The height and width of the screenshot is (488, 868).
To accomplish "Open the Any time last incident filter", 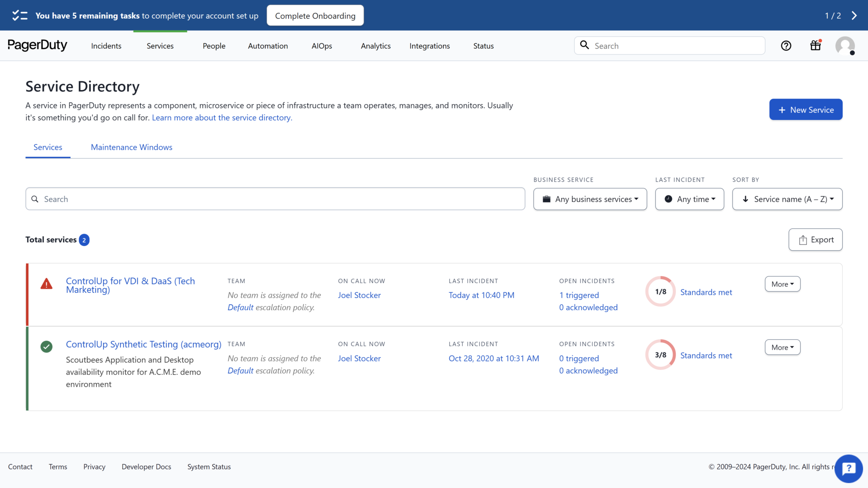I will pyautogui.click(x=689, y=199).
